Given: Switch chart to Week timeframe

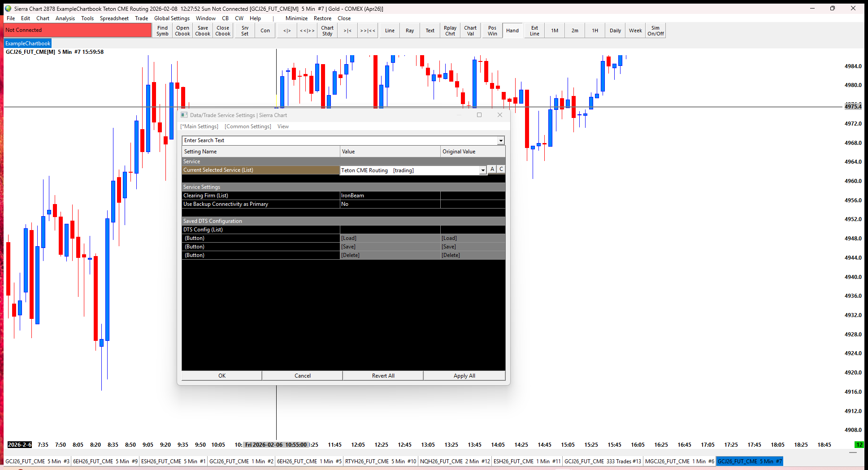Looking at the screenshot, I should [x=635, y=30].
